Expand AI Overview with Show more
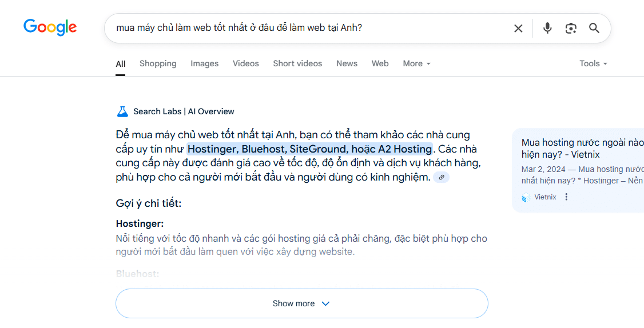This screenshot has width=644, height=328. coord(301,303)
